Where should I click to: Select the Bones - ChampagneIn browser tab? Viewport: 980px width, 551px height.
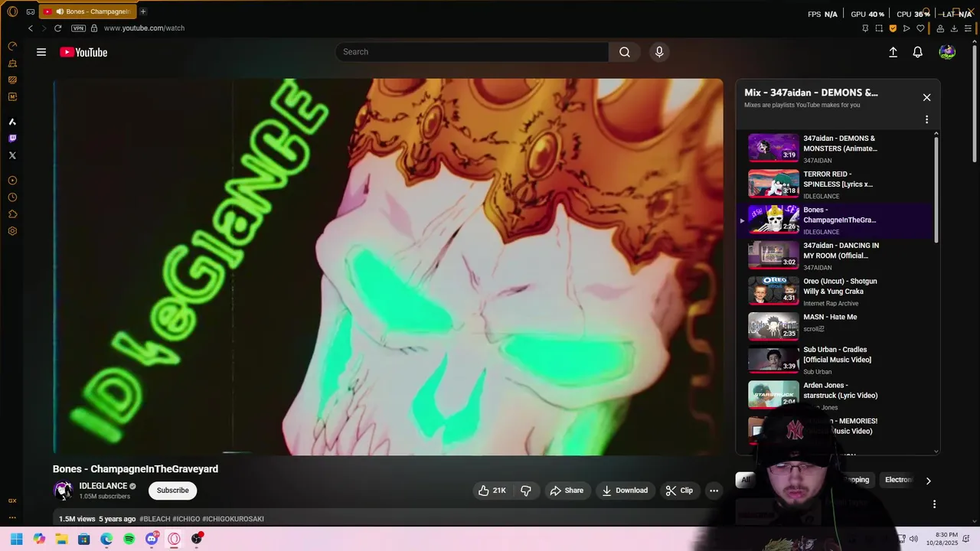(x=87, y=11)
